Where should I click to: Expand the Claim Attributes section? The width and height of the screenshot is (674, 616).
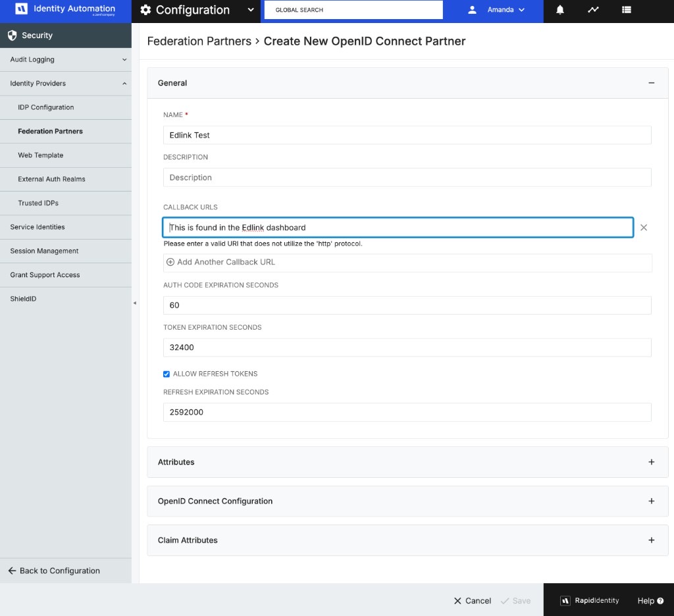[651, 540]
